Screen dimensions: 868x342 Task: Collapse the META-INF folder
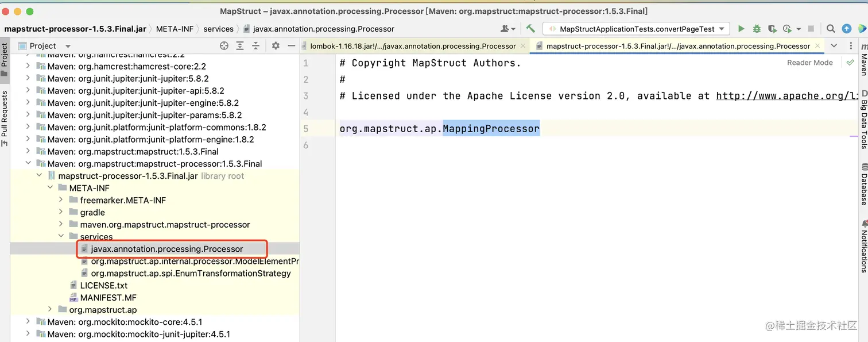pyautogui.click(x=49, y=187)
